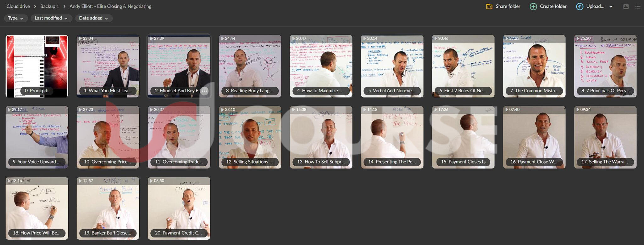Expand the Upload options chevron

pos(611,7)
